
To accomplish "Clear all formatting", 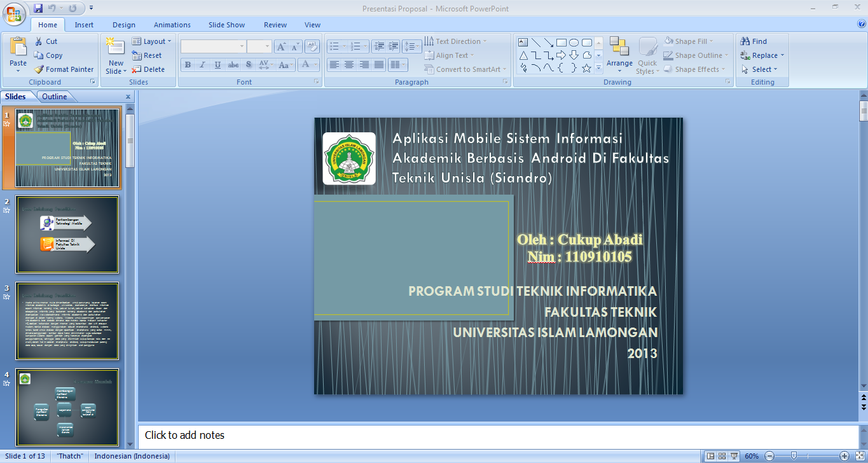I will [x=312, y=46].
